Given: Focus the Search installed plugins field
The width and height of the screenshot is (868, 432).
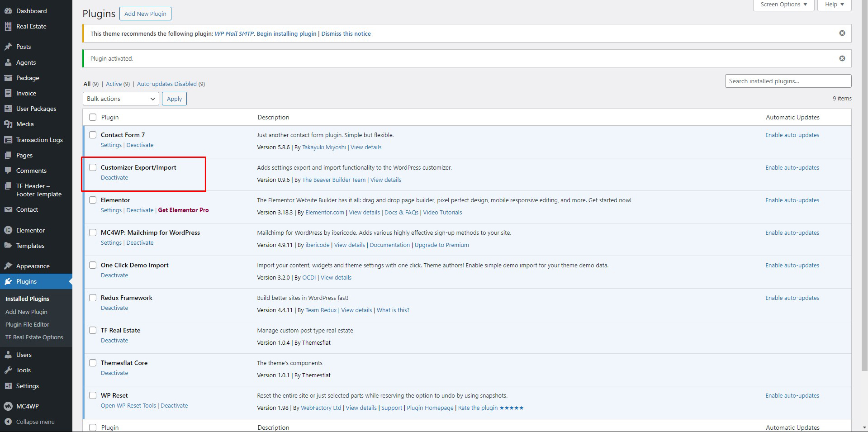Looking at the screenshot, I should coord(788,81).
